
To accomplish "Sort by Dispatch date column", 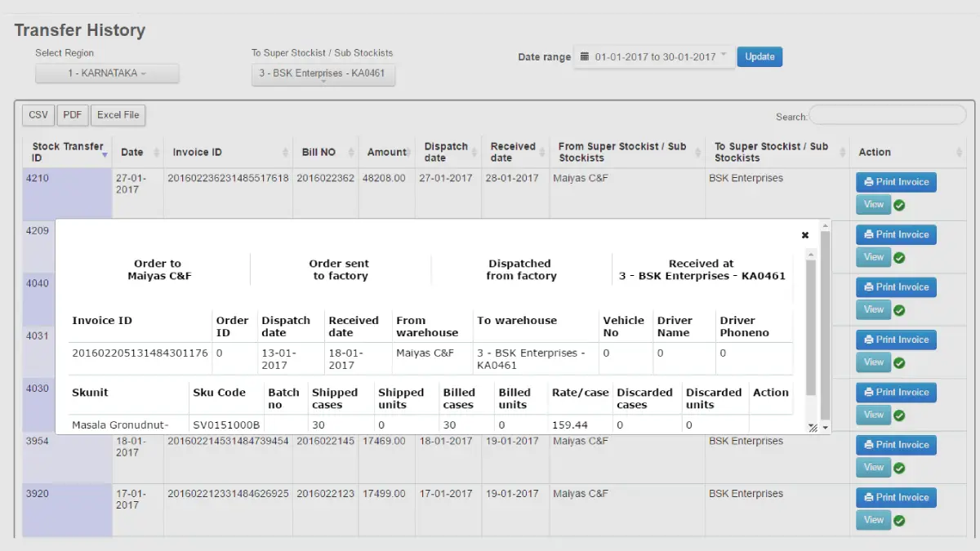I will [448, 152].
